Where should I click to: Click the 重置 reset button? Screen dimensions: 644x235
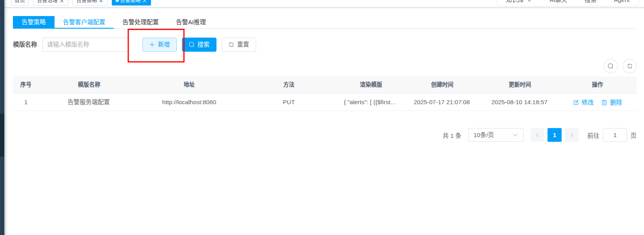coord(238,45)
